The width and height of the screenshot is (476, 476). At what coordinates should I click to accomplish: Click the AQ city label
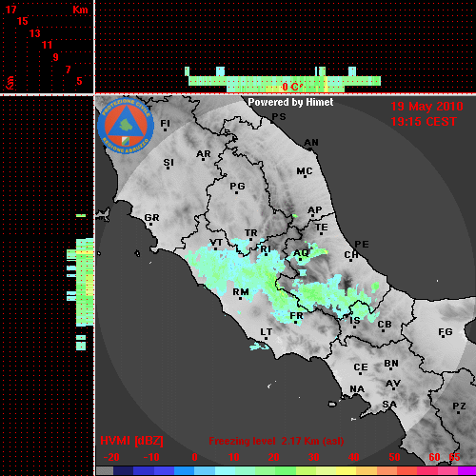(301, 253)
